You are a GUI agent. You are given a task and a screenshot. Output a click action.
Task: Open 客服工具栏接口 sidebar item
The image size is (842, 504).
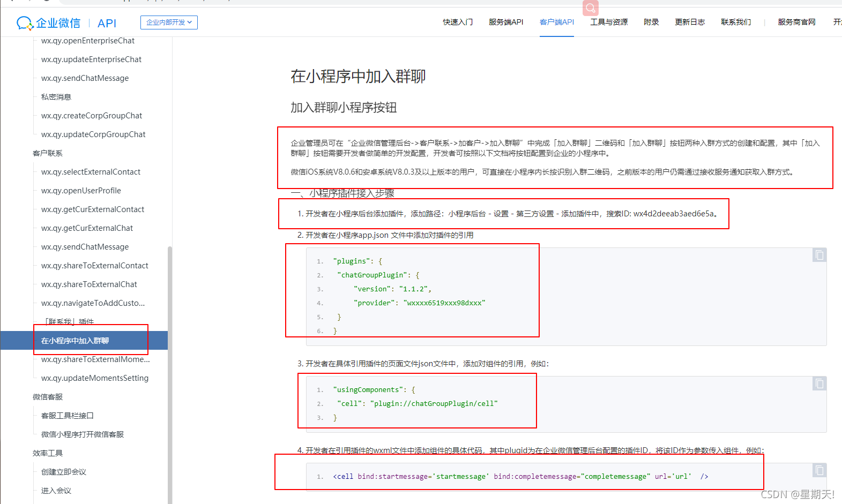pos(68,416)
